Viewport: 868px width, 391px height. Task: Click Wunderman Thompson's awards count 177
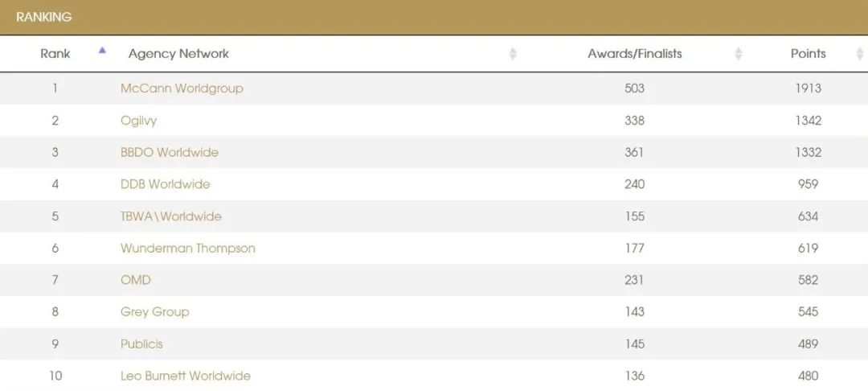click(634, 248)
